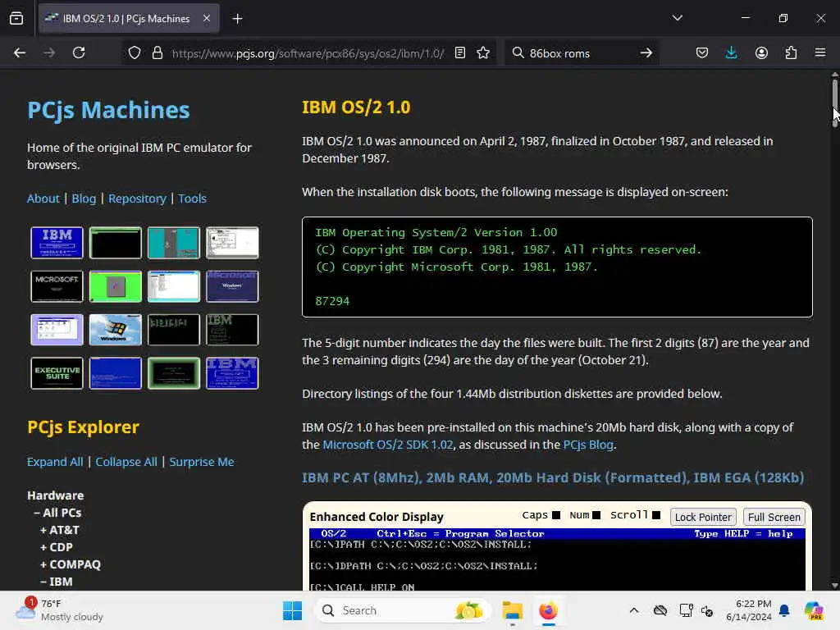Submit the 86box roms search arrow
The image size is (840, 630).
tap(646, 53)
